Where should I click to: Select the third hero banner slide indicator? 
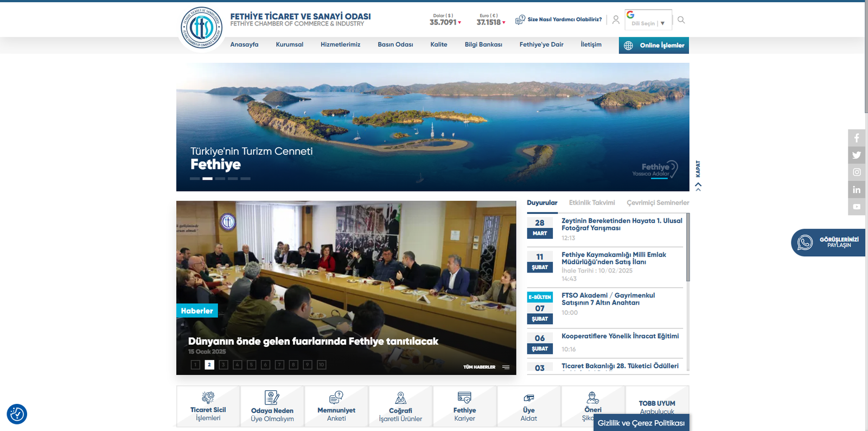220,179
